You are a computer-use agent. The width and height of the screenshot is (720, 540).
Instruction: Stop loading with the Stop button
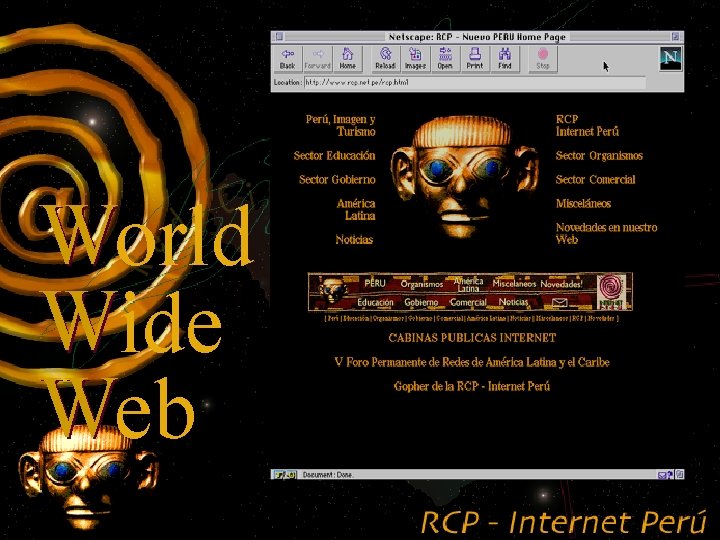pos(543,59)
